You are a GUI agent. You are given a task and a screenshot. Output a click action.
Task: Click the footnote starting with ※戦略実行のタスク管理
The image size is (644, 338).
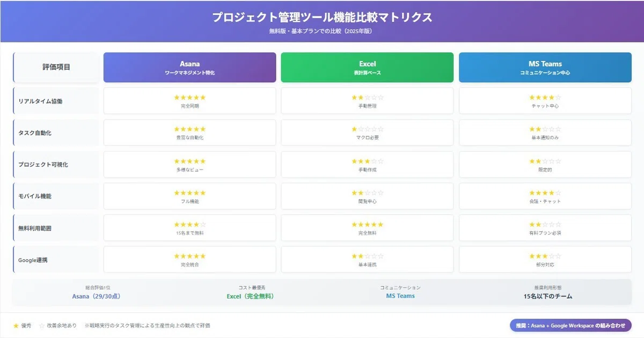147,326
